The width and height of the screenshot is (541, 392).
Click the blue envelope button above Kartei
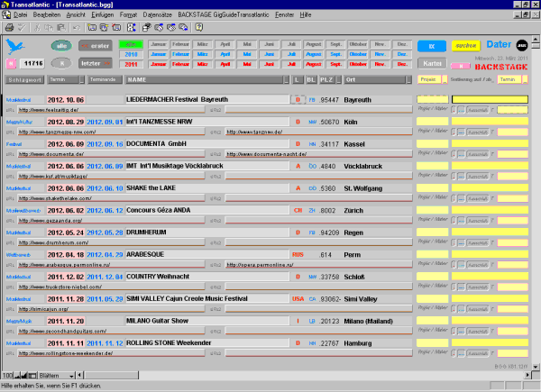433,43
